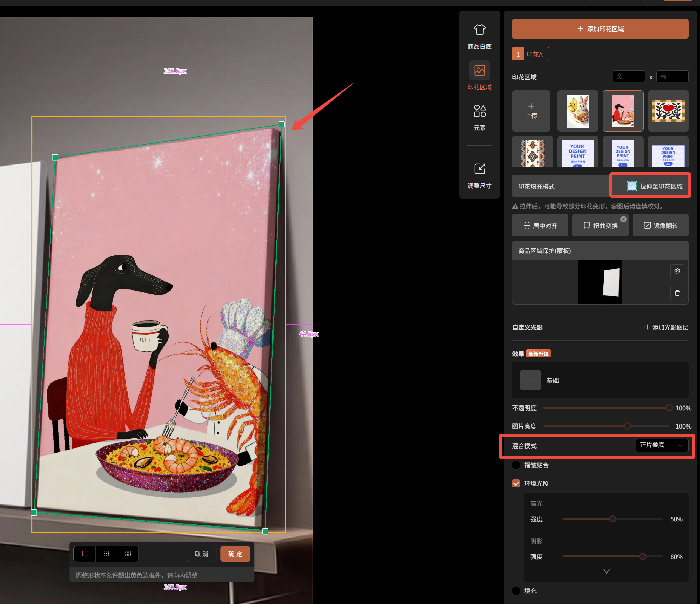The width and height of the screenshot is (700, 604).
Task: Open the 商品白底 t-shirt icon panel
Action: [x=479, y=30]
